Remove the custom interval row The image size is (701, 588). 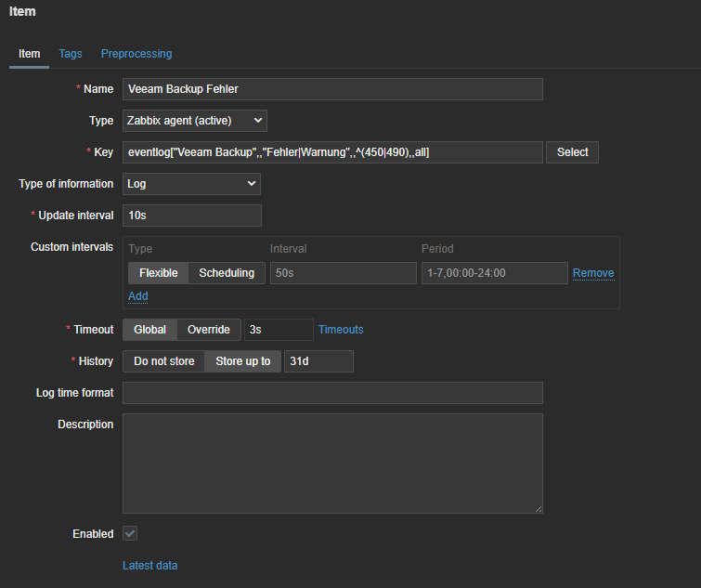pos(592,273)
